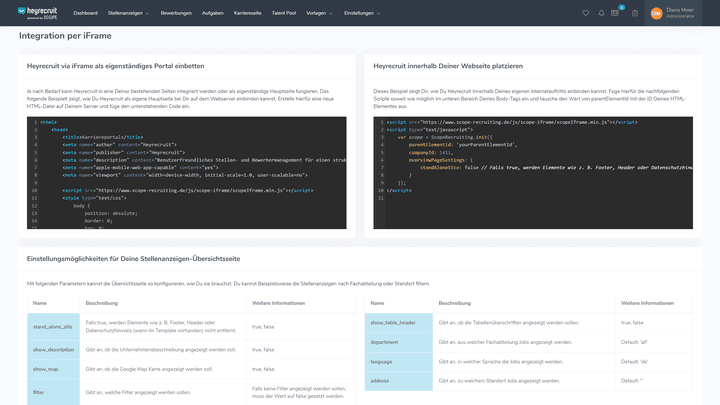
Task: Click description 'Gibt an, ob die Google Map Karte angezeigt werden soll'
Action: tap(149, 369)
